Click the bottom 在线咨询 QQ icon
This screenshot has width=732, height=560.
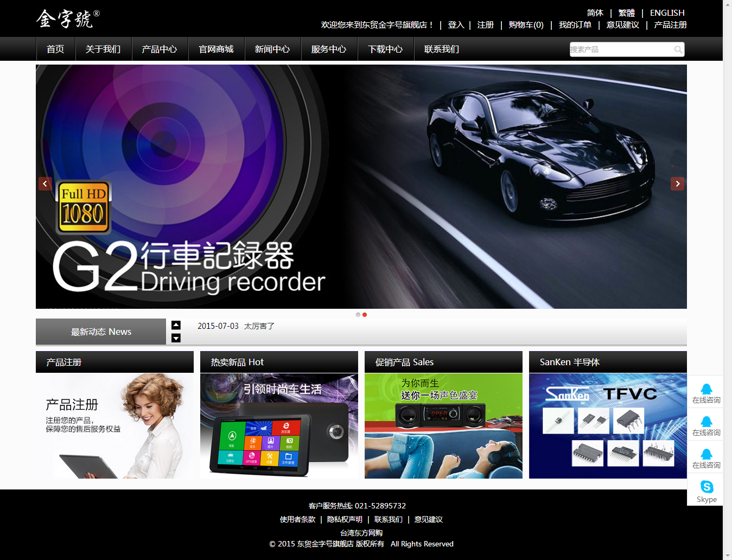click(706, 455)
